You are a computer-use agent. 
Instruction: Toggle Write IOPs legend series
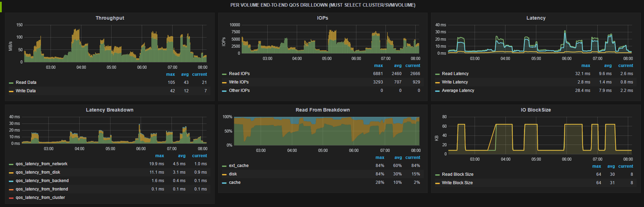click(x=239, y=82)
